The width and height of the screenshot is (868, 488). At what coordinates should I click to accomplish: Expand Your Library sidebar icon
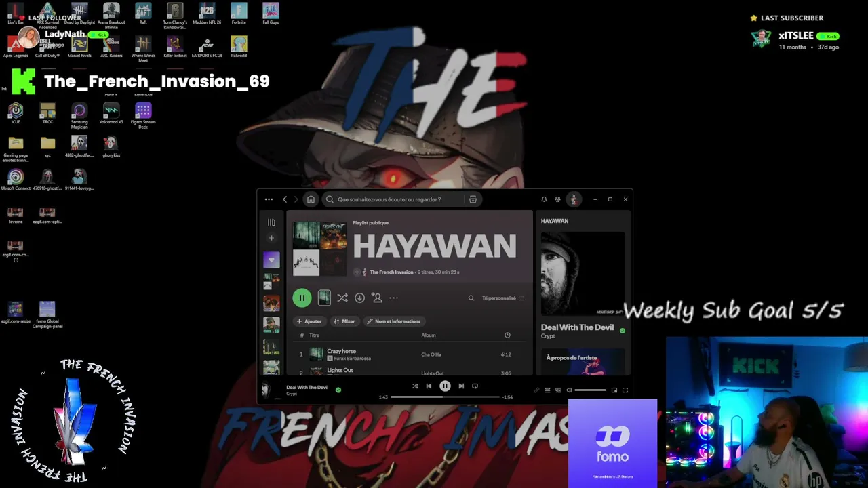click(x=271, y=222)
